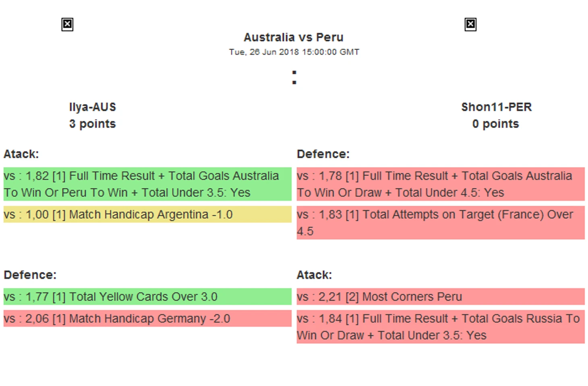The height and width of the screenshot is (386, 588).
Task: Click the 1,78 Australia To Win Or Draw row
Action: point(441,184)
